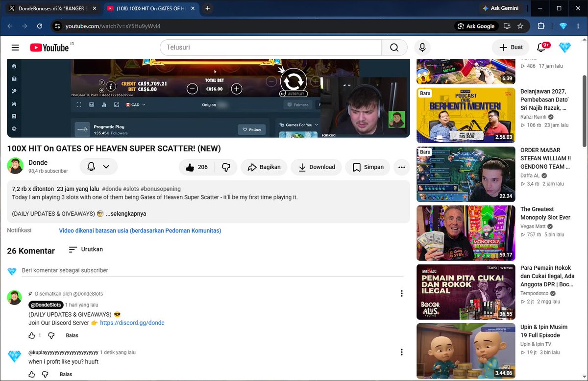Like the kuplay comment
This screenshot has height=381, width=588.
tap(32, 374)
